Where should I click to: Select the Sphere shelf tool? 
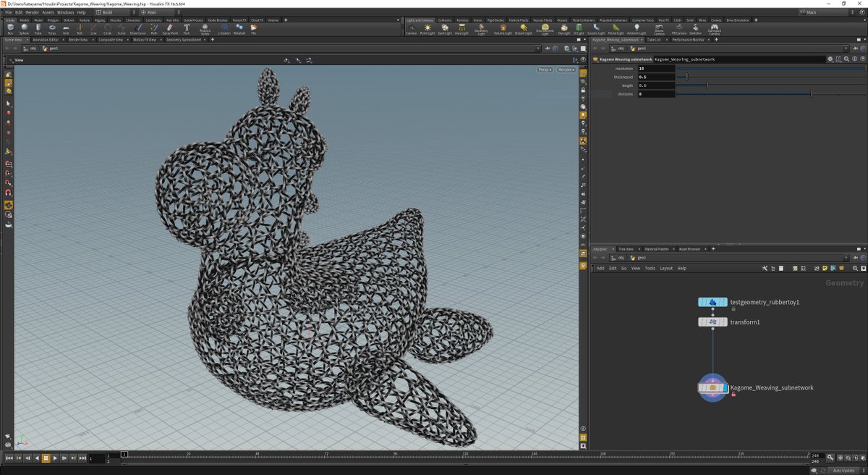click(x=24, y=28)
